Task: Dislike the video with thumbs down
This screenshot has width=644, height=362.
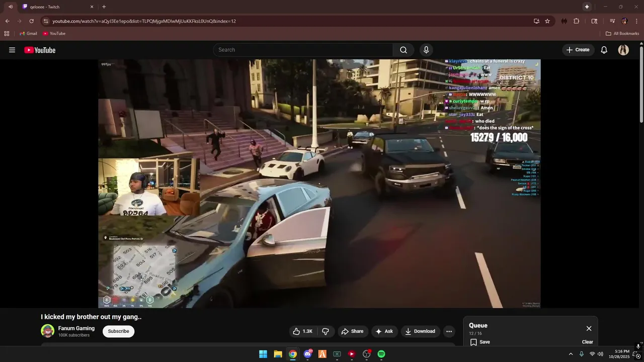Action: pos(326,331)
